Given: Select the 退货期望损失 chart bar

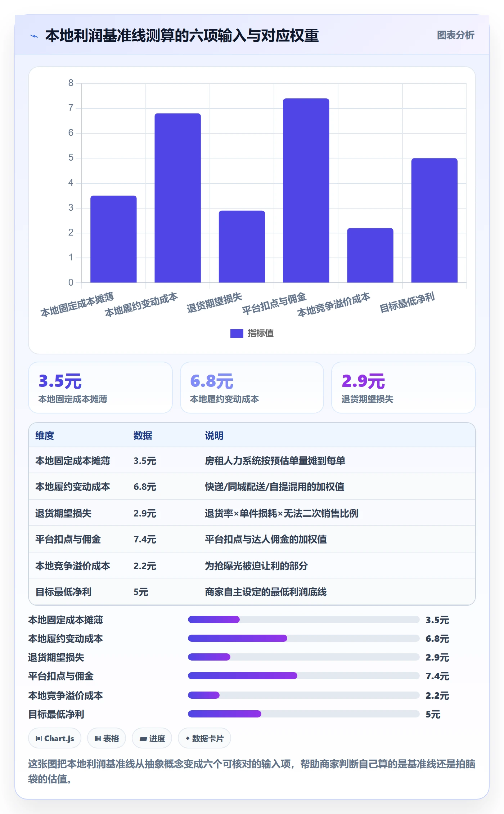Looking at the screenshot, I should [242, 247].
